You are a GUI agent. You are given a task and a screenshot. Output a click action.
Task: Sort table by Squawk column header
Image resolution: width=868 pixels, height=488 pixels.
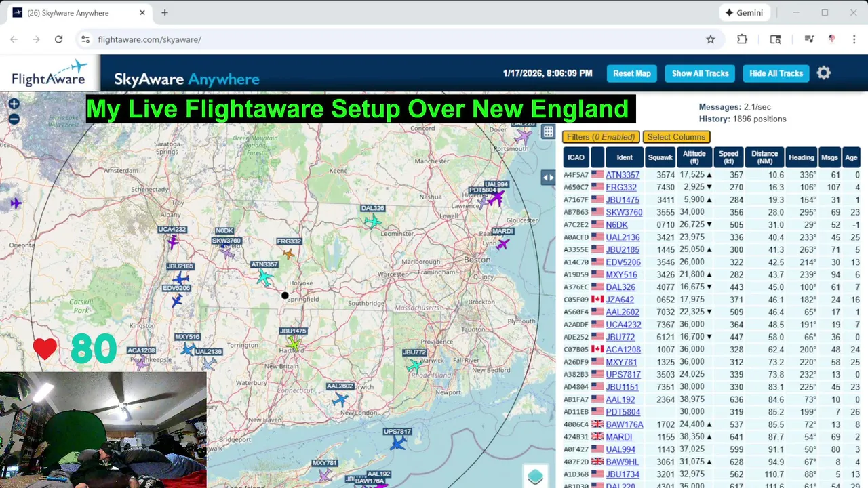(x=660, y=157)
